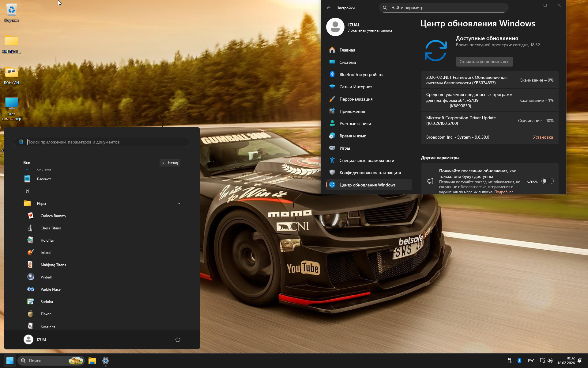Open the Подробнее link

[x=504, y=192]
